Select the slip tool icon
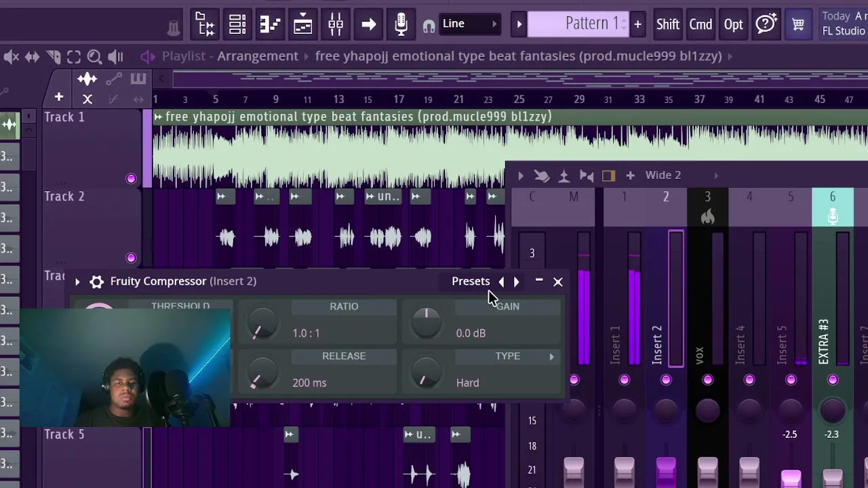This screenshot has width=868, height=488. point(32,57)
